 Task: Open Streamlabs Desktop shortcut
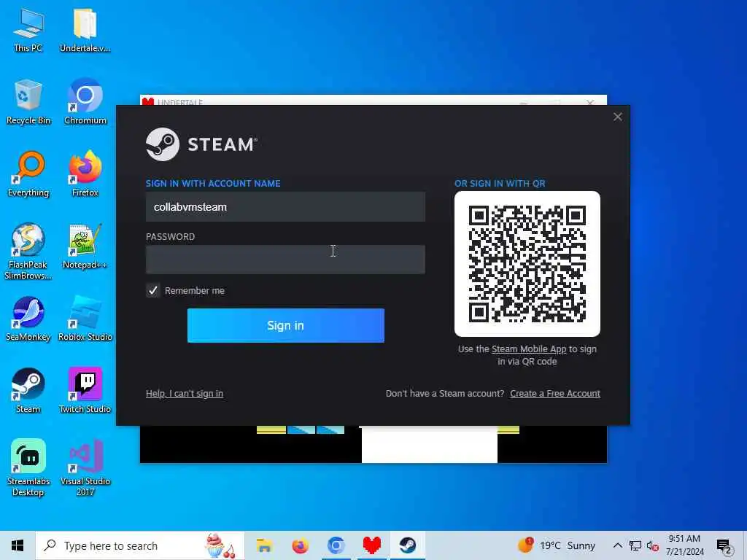(x=28, y=467)
